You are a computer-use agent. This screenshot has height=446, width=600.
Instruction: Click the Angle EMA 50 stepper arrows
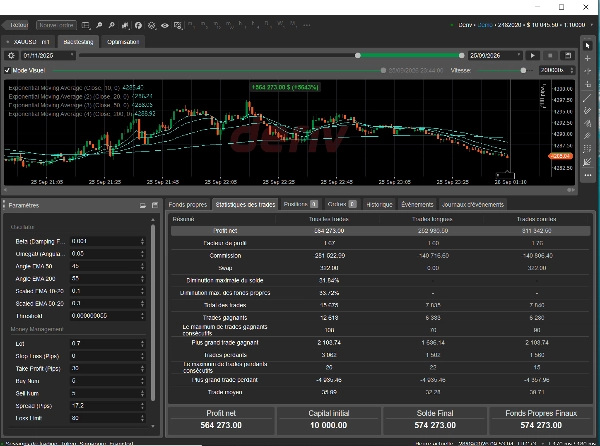[142, 266]
